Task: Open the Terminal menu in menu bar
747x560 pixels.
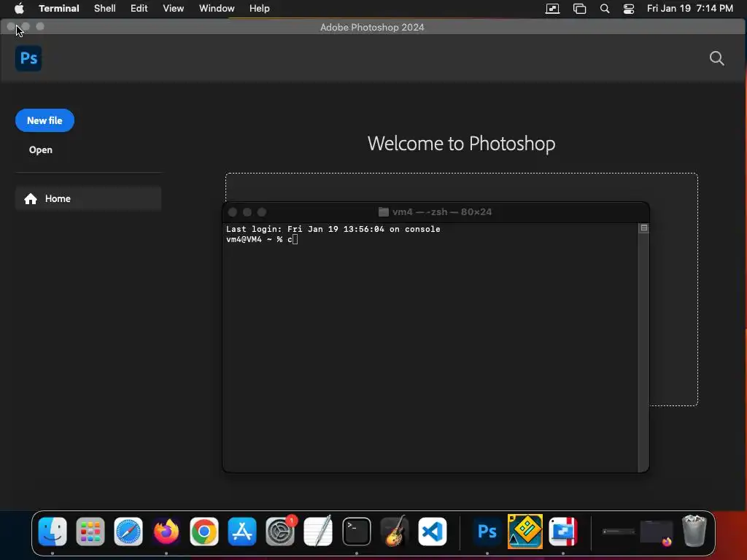Action: (x=59, y=8)
